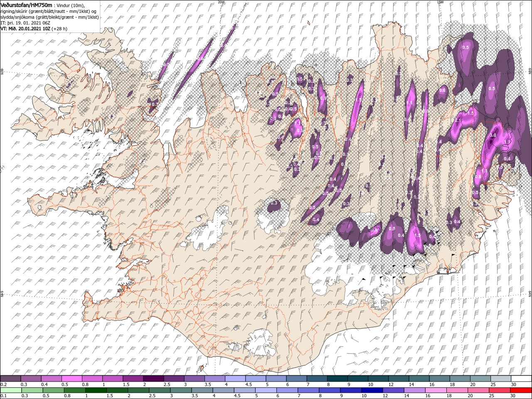Pick the lower-row swatch labeled 25

500,390
